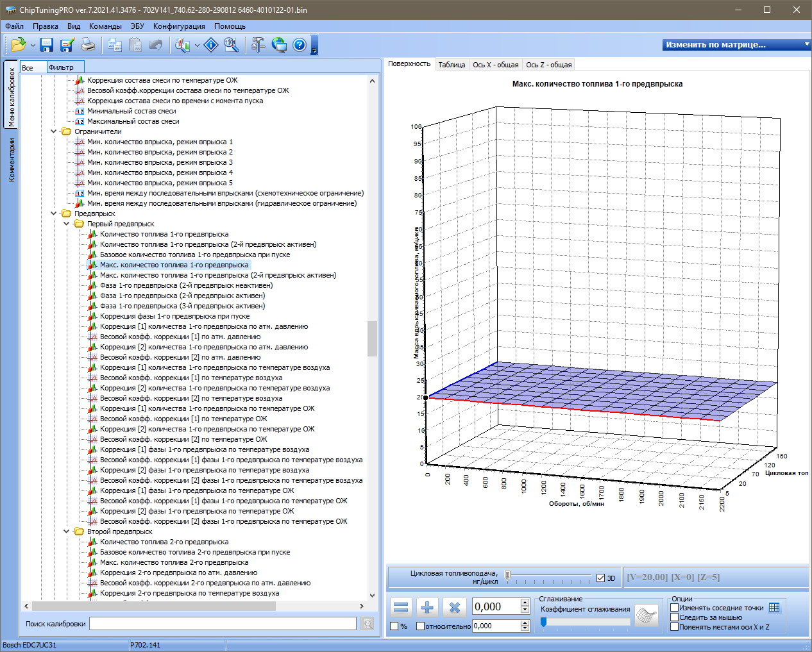Viewport: 812px width, 652px height.
Task: Enable 'Поменять местами оси X и Z' checkbox
Action: click(x=674, y=627)
